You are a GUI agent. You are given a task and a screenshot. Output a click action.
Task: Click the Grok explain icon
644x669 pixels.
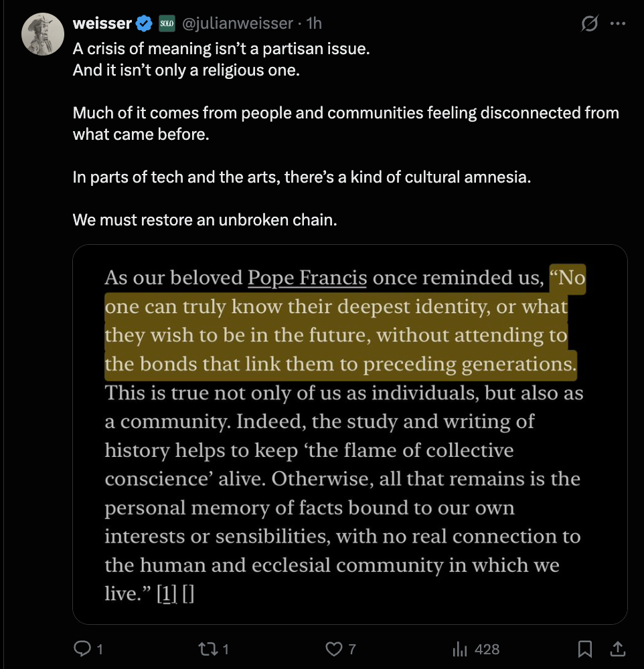(589, 24)
